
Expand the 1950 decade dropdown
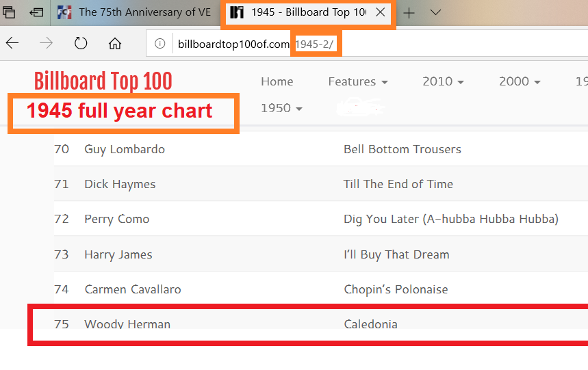tap(281, 108)
